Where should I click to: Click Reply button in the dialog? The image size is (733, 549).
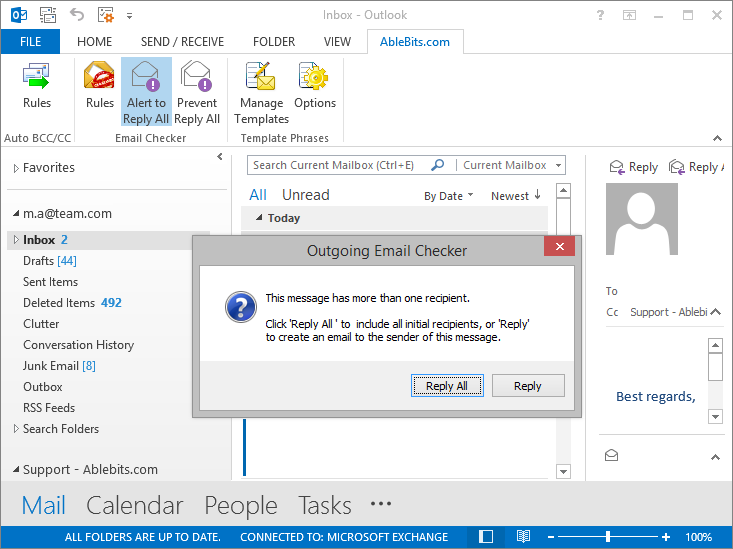pos(528,386)
